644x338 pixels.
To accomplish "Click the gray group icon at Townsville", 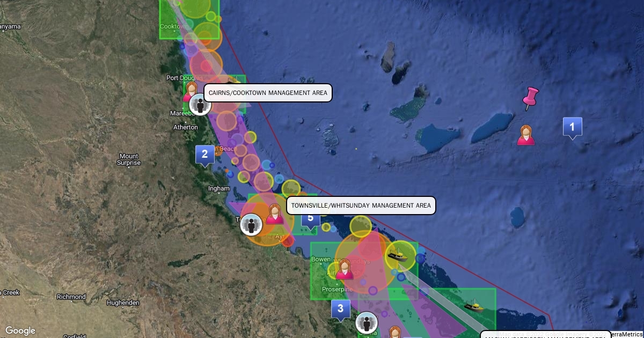I will coord(251,224).
